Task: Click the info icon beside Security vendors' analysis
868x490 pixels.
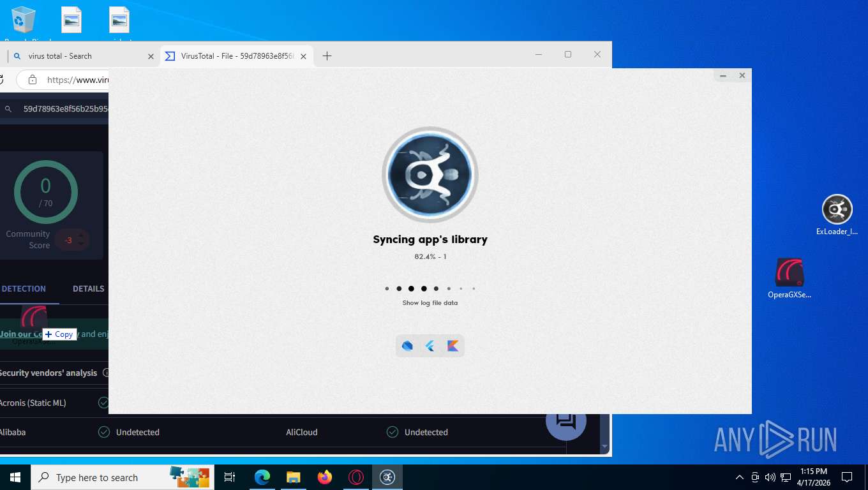Action: (x=106, y=373)
